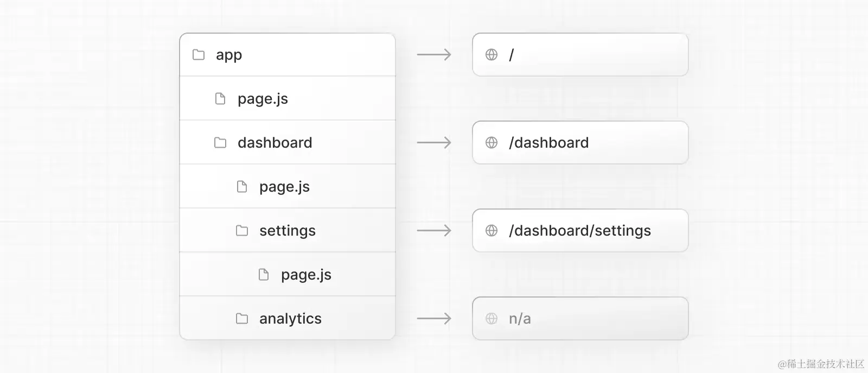
Task: Click the greyed globe icon beside n/a
Action: coord(492,319)
